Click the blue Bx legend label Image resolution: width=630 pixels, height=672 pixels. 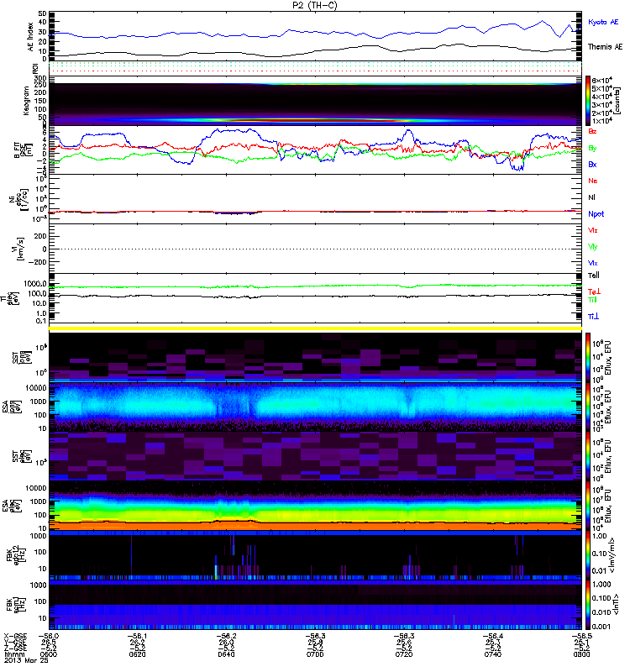593,165
